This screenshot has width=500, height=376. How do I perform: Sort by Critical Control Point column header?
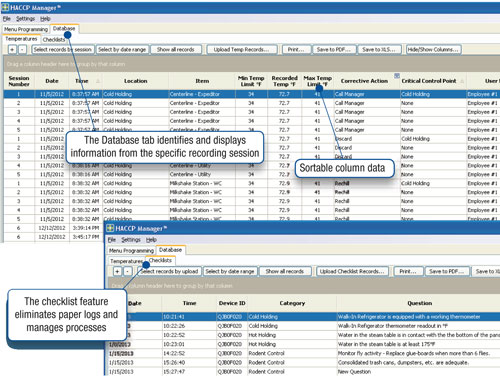coord(429,81)
